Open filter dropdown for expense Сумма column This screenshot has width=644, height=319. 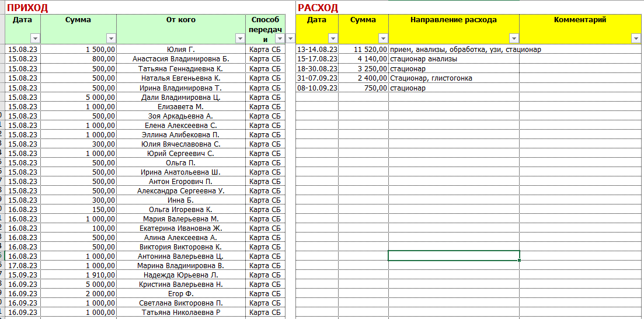click(x=383, y=38)
